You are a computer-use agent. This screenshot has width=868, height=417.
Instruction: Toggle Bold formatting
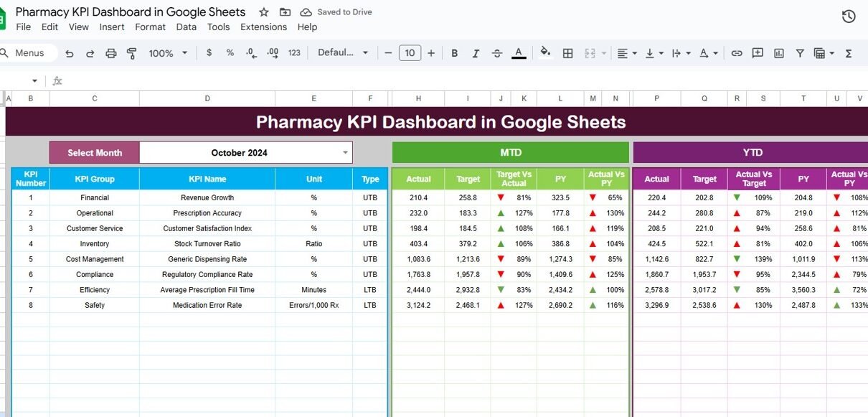click(x=454, y=53)
